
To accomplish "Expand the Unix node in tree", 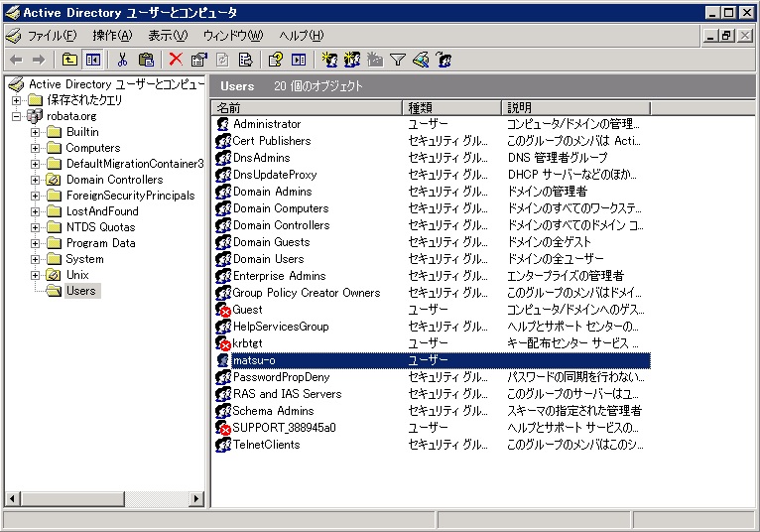I will pyautogui.click(x=35, y=276).
